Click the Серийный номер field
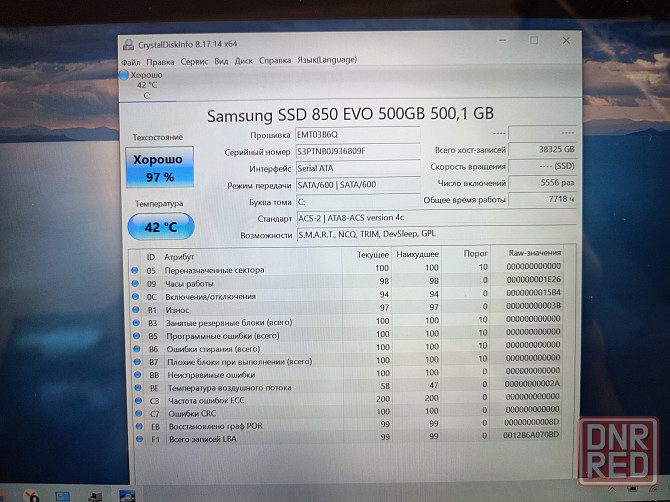Screen dimensions: 670x502 click(358, 151)
